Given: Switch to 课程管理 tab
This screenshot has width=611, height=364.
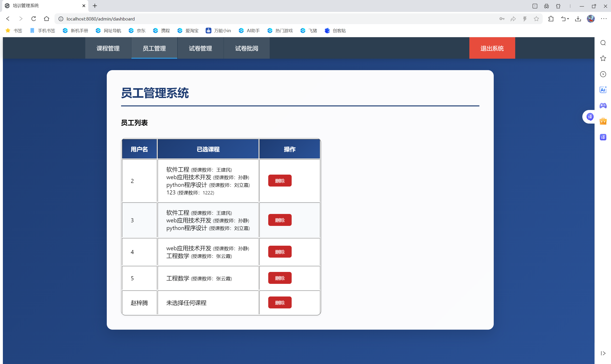Looking at the screenshot, I should (108, 48).
